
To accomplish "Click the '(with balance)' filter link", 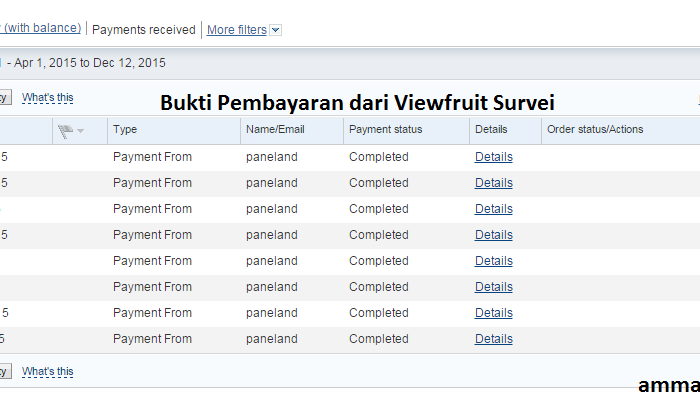I will [42, 28].
